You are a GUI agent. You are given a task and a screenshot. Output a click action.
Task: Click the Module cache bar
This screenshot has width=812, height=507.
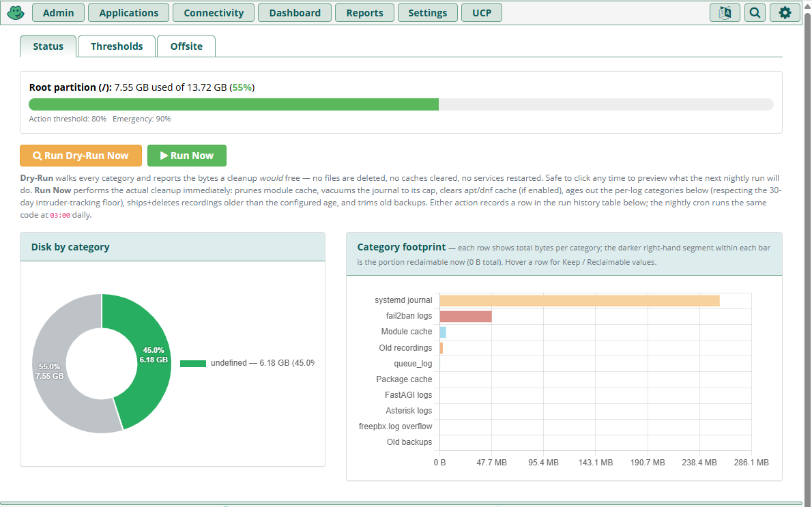(443, 332)
